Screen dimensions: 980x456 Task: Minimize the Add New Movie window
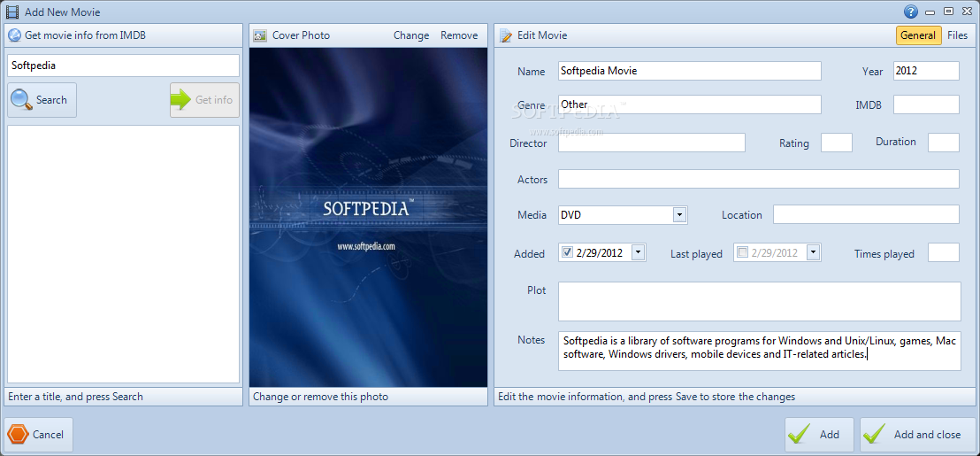(x=930, y=12)
